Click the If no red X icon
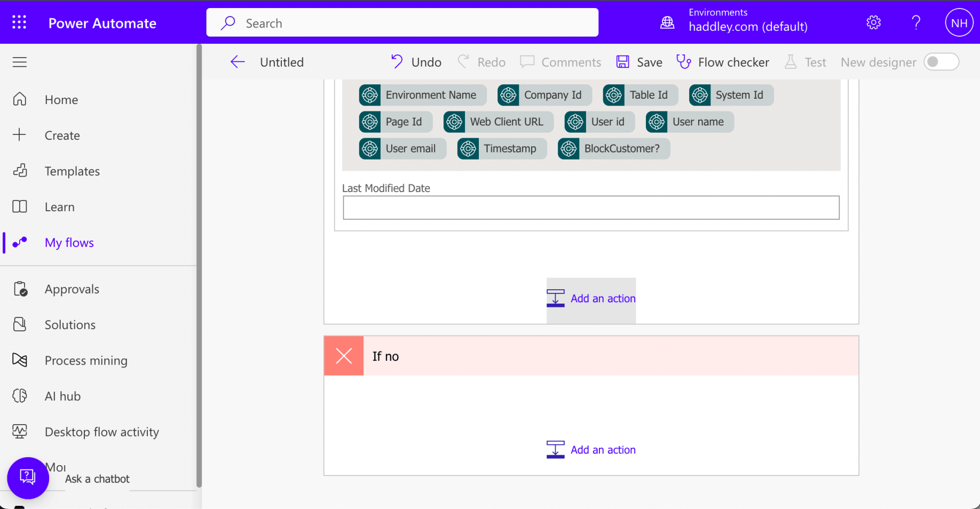Image resolution: width=980 pixels, height=509 pixels. 344,356
